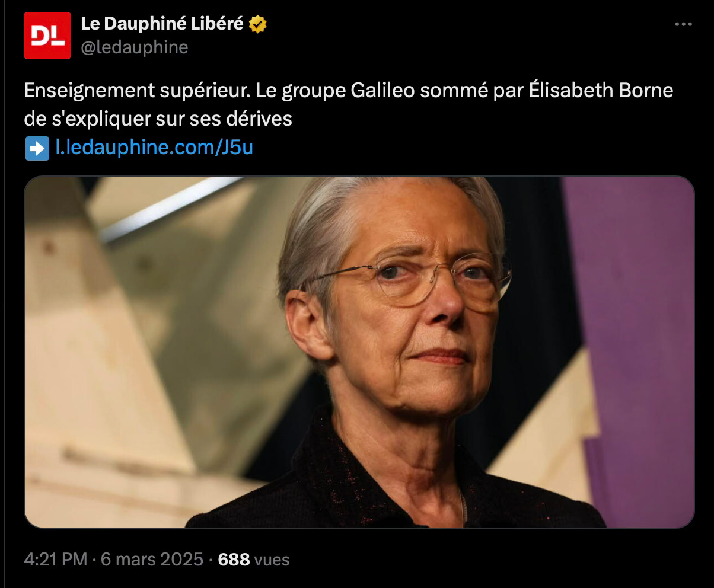This screenshot has width=714, height=588.
Task: Open the three-dot more options menu
Action: (x=684, y=24)
